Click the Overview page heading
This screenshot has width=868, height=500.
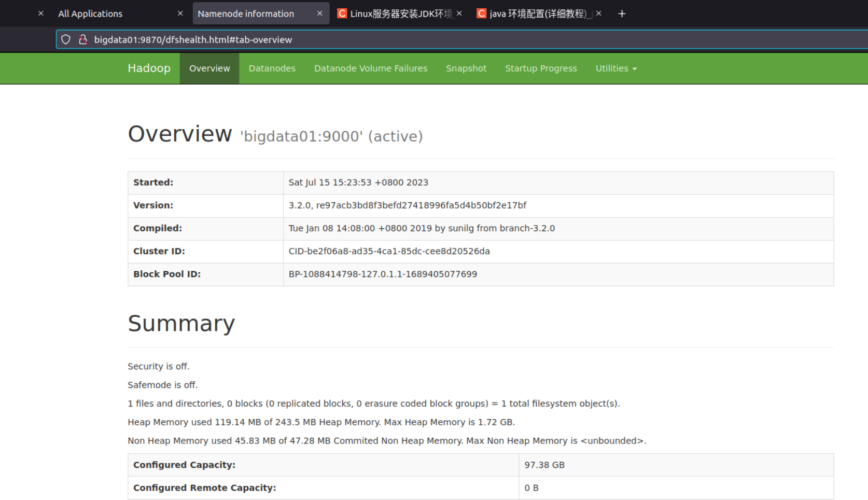[180, 134]
